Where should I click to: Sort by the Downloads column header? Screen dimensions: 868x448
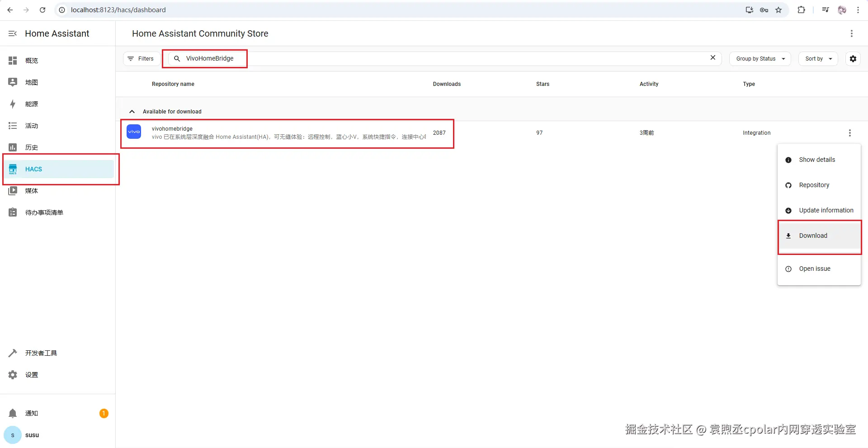447,84
